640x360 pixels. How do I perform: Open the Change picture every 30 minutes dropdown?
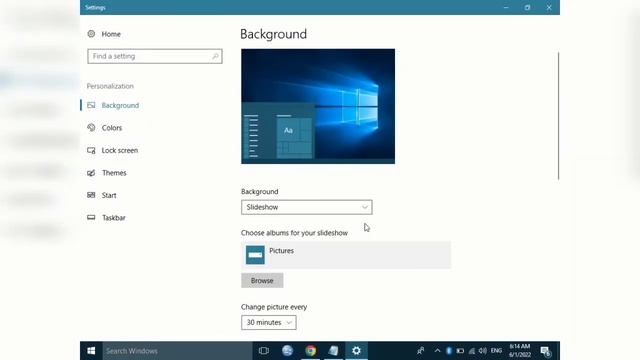(269, 322)
